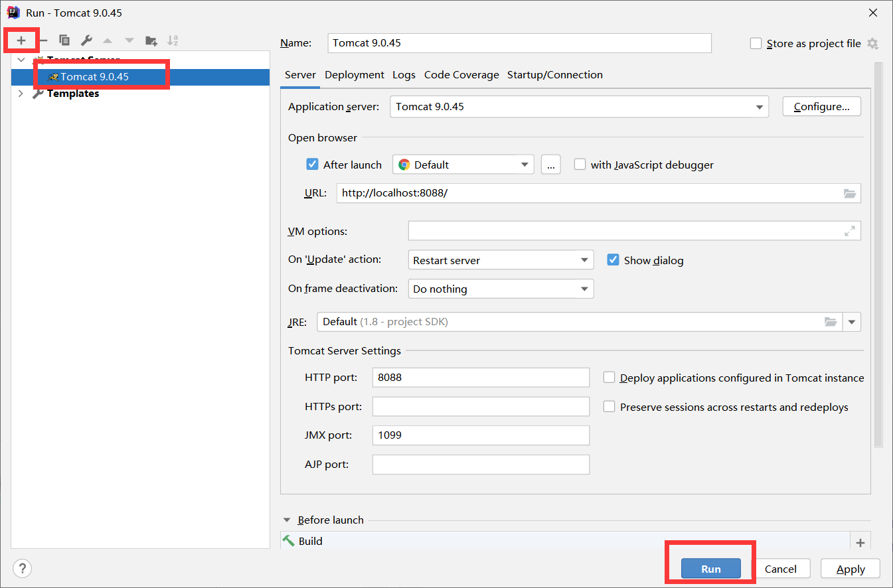
Task: Switch to the Deployment tab
Action: (x=355, y=75)
